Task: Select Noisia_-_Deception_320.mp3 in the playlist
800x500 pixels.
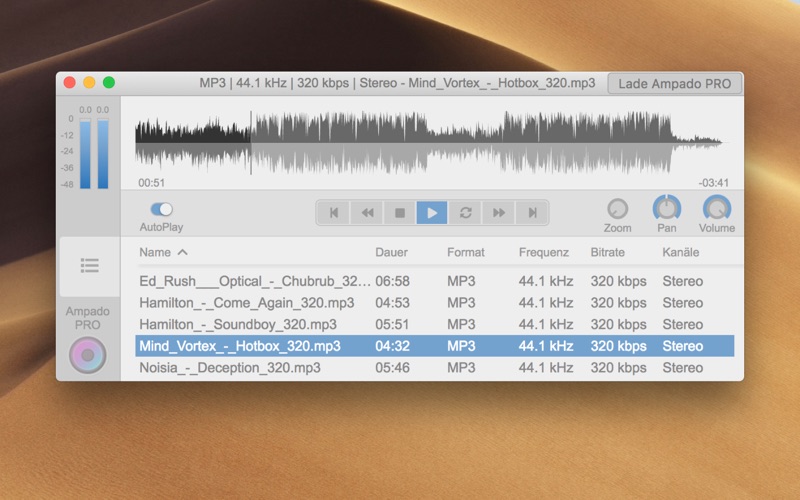Action: click(230, 368)
